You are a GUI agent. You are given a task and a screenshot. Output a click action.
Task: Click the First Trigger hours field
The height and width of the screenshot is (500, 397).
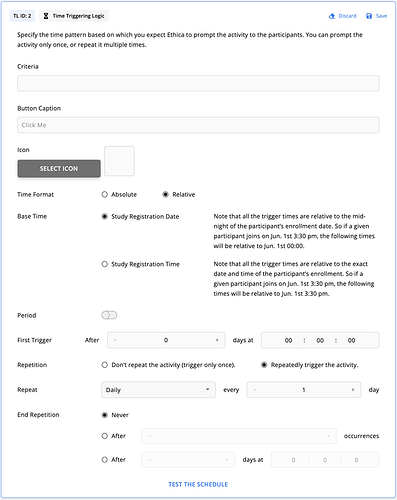pyautogui.click(x=288, y=340)
